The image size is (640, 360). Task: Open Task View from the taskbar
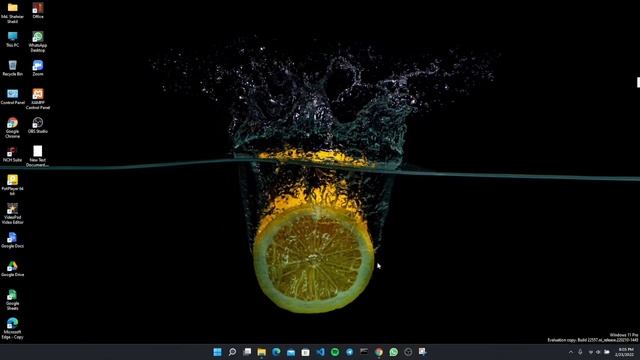click(247, 352)
